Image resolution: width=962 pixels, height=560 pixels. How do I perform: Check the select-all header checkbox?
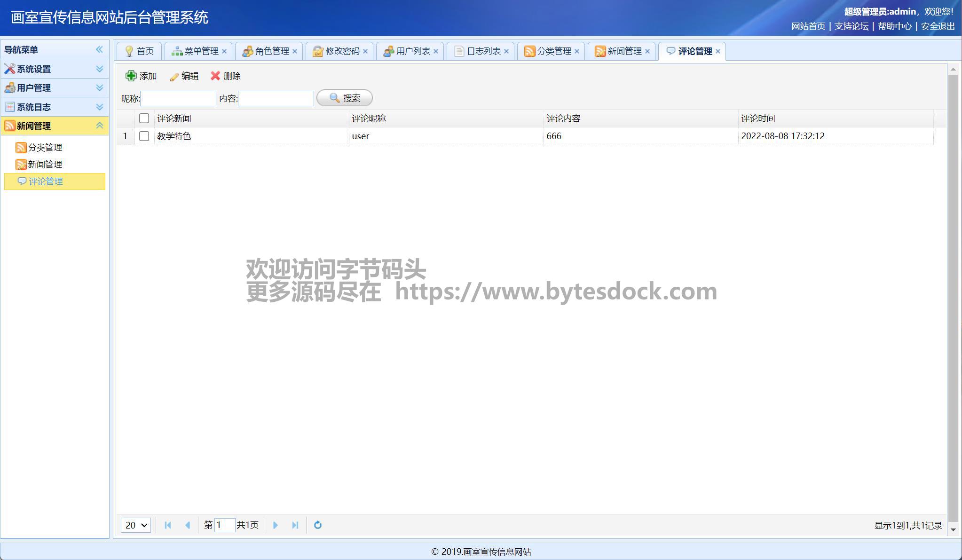144,118
